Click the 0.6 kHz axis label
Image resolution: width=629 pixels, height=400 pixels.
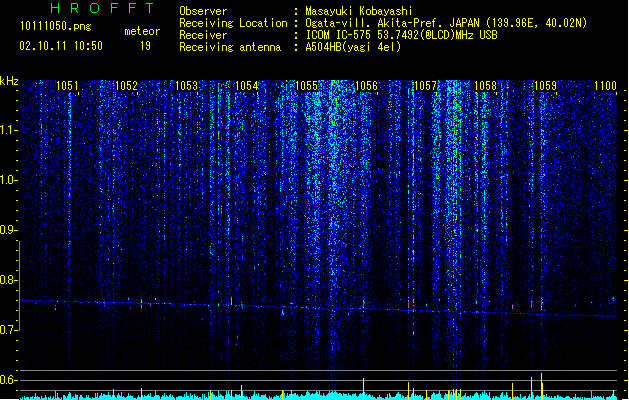click(8, 380)
